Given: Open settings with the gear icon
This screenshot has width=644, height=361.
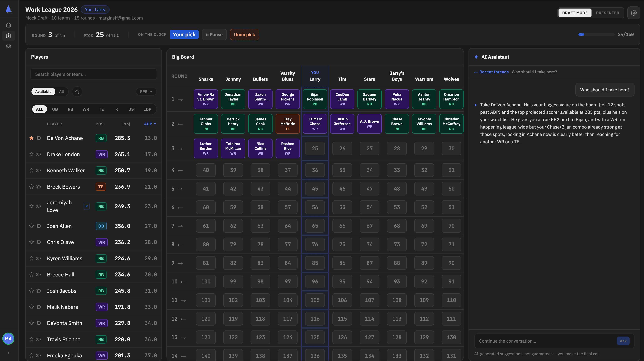Looking at the screenshot, I should click(x=634, y=13).
